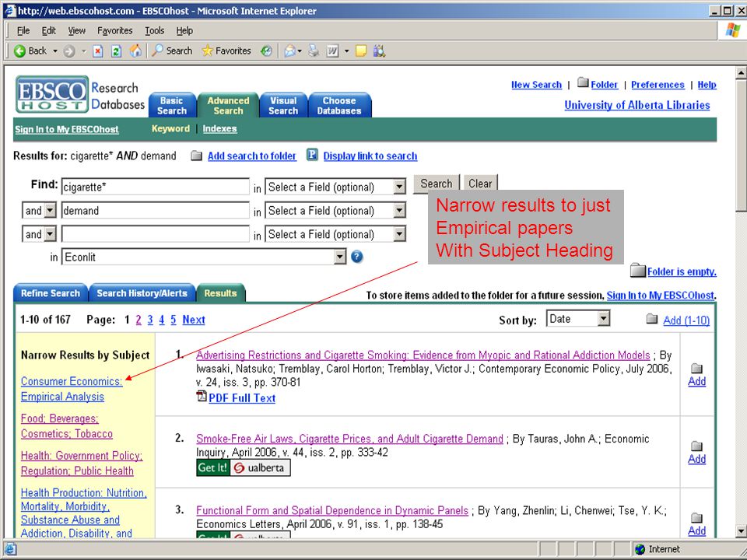Viewport: 747px width, 560px height.
Task: Open the Search History/Alerts tab
Action: click(x=142, y=293)
